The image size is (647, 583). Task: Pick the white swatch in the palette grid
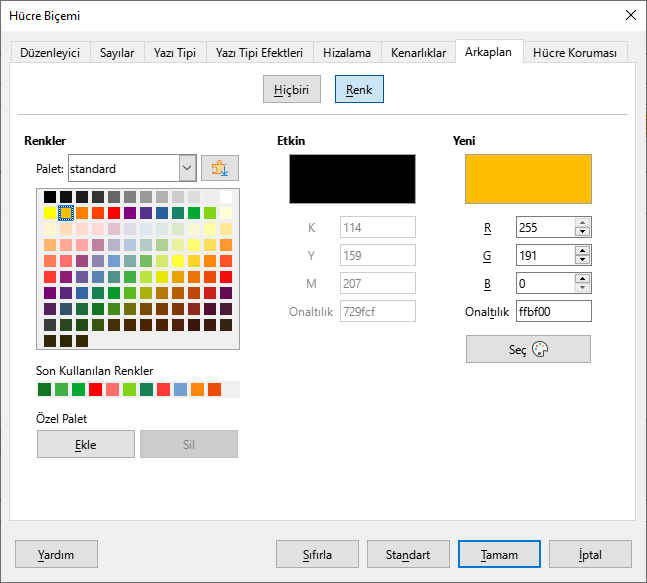click(x=226, y=197)
